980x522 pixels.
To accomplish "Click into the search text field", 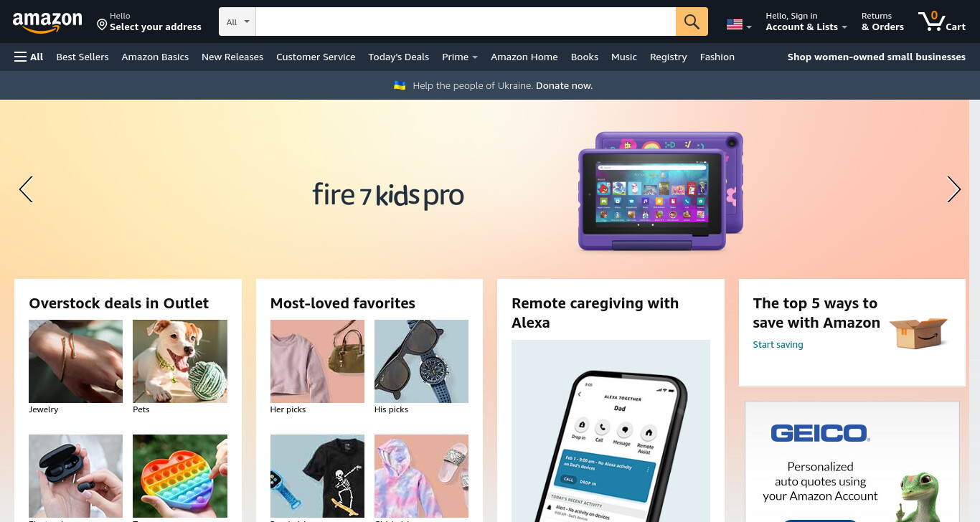I will point(466,22).
